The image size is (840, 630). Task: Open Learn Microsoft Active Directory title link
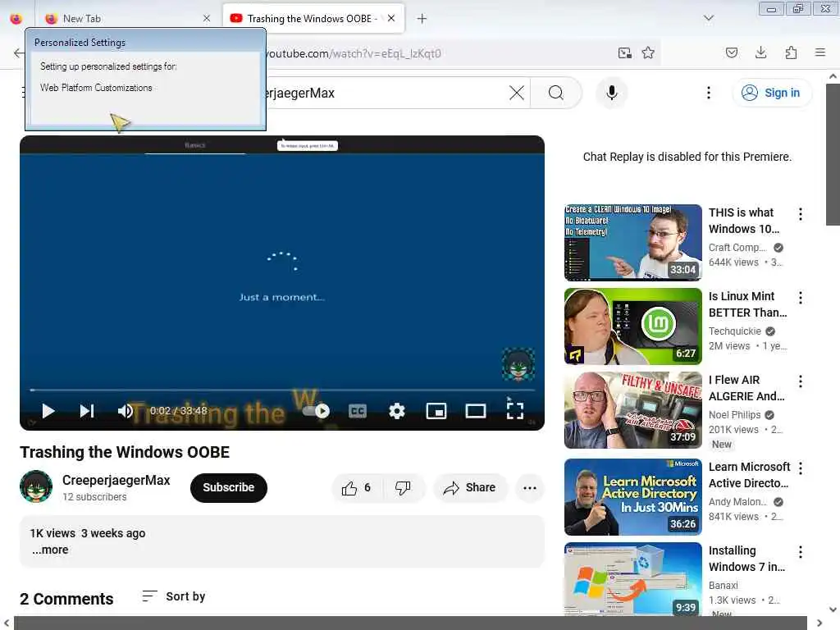[x=750, y=475]
